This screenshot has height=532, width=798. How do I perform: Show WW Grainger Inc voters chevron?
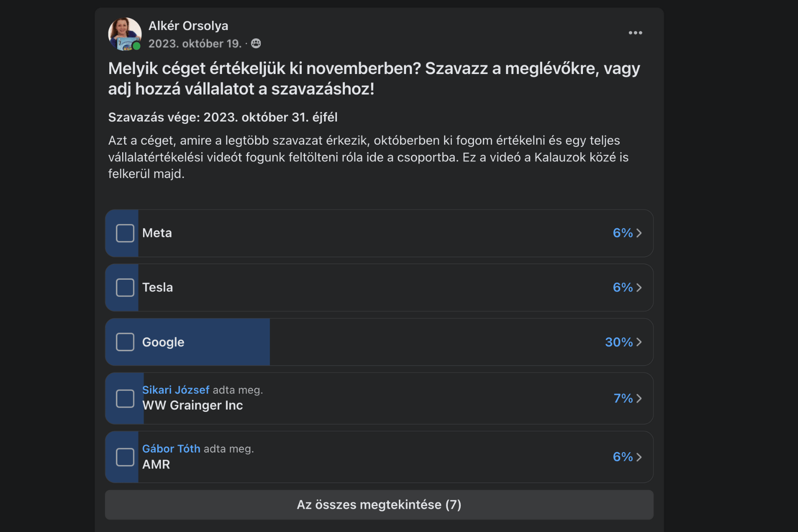click(639, 399)
